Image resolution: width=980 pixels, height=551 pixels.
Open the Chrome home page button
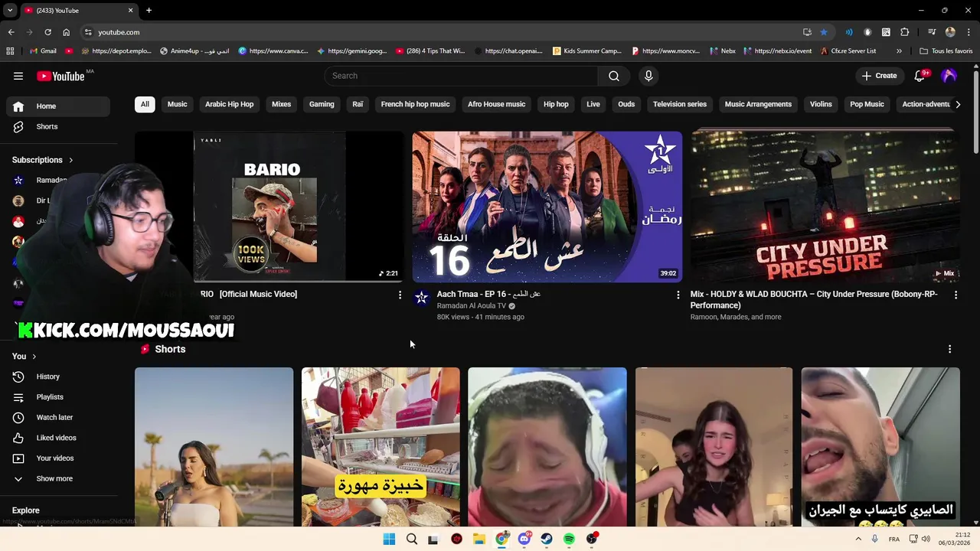coord(67,32)
